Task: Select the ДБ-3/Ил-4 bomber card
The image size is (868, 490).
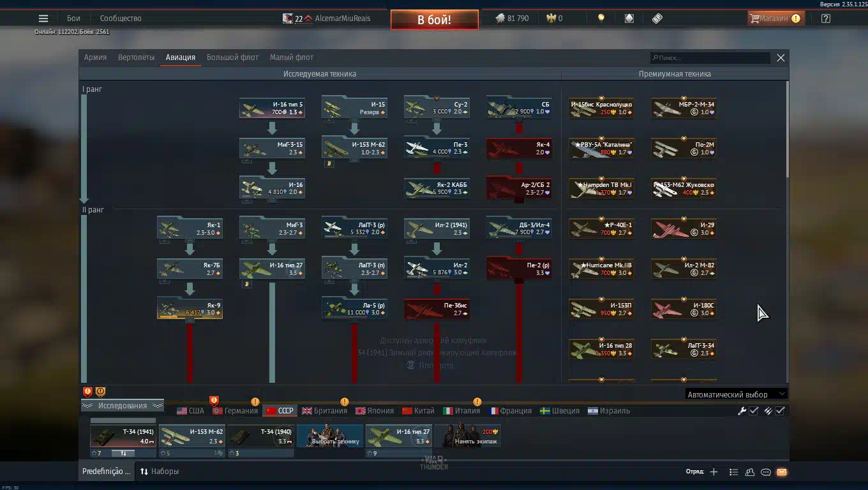Action: (x=520, y=228)
